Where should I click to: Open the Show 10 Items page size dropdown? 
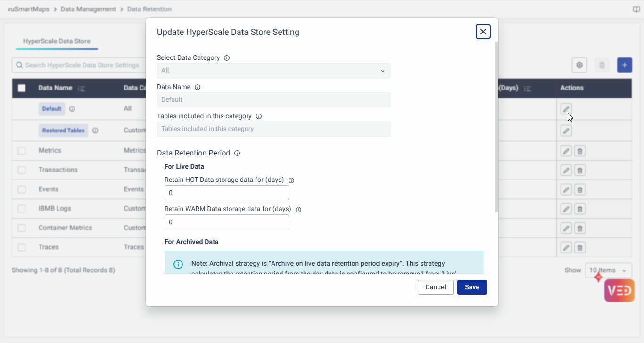pos(608,270)
